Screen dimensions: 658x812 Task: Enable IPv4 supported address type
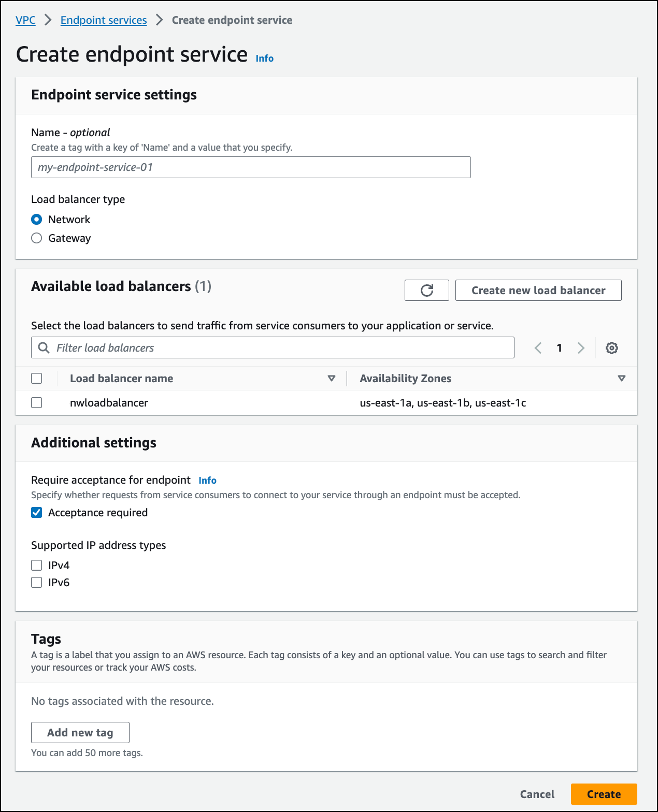coord(36,565)
